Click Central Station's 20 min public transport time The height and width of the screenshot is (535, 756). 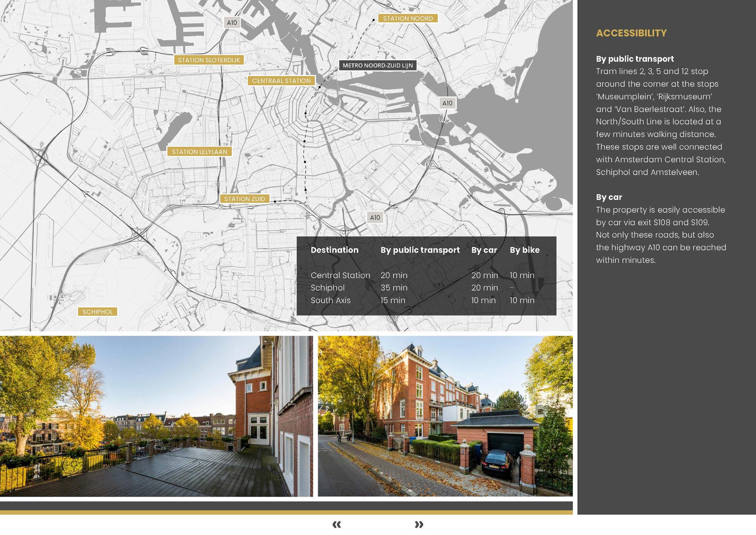pos(394,275)
